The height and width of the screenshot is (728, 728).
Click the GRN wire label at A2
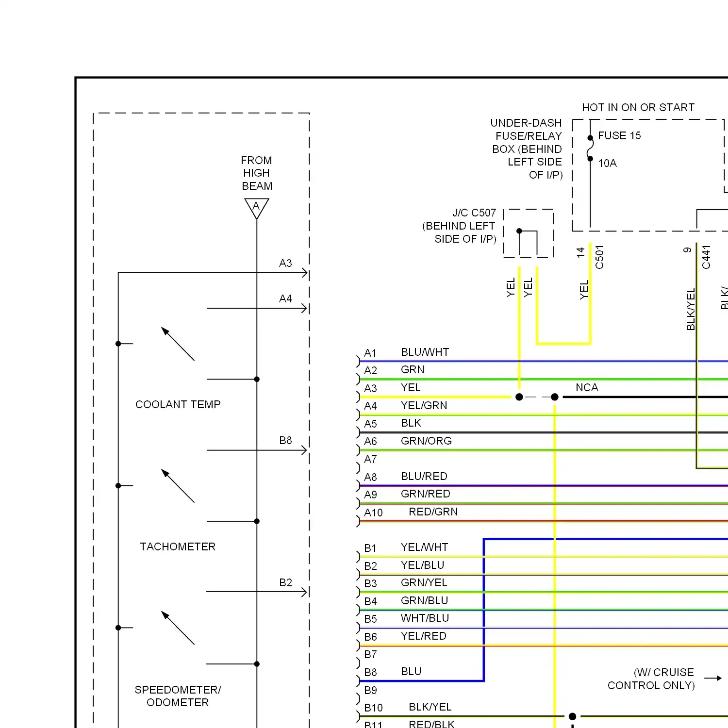click(x=413, y=369)
